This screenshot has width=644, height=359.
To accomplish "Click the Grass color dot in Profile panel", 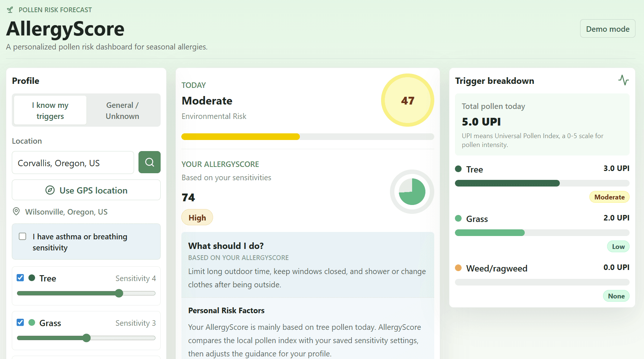I will [32, 322].
